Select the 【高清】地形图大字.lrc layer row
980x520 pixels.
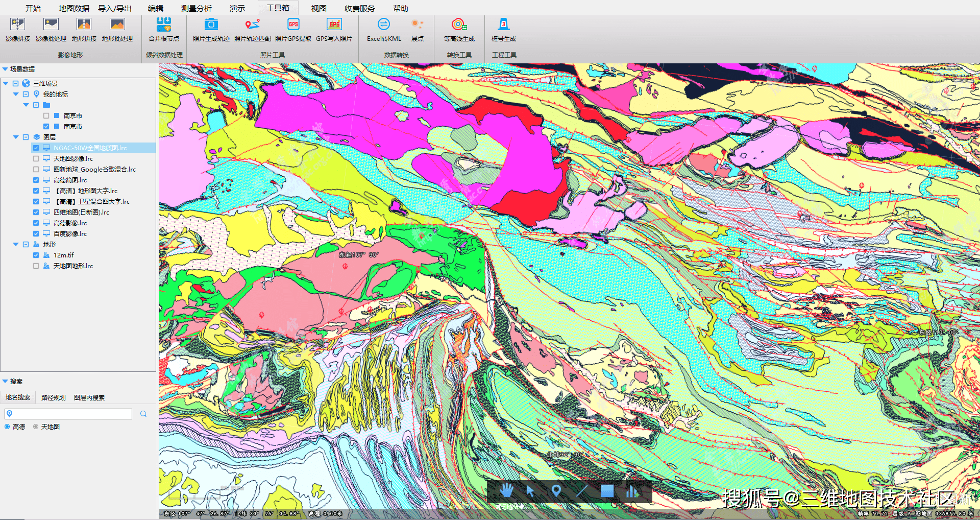(x=85, y=191)
